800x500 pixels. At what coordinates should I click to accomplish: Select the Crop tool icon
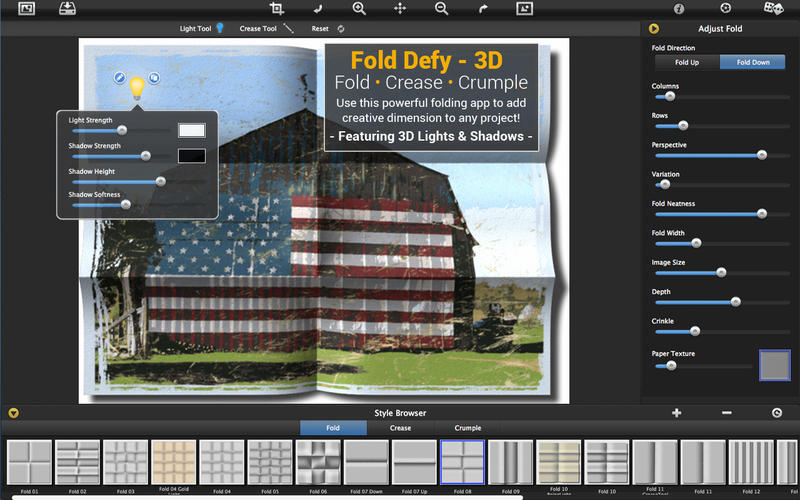pos(277,8)
